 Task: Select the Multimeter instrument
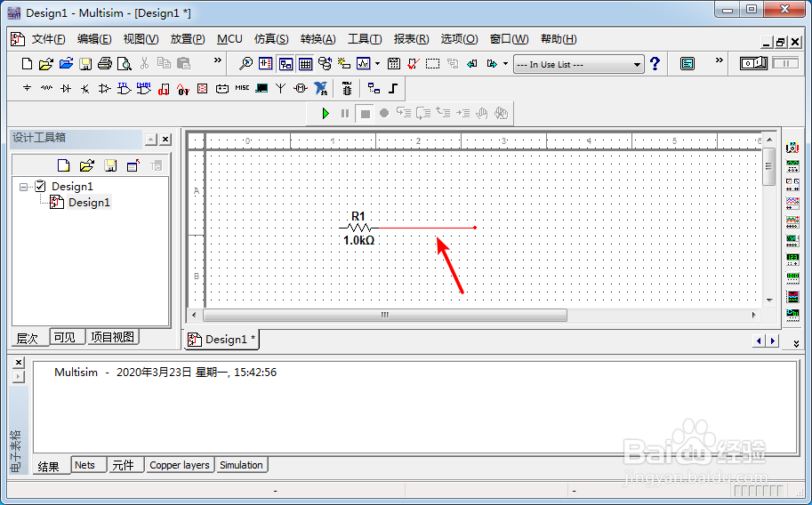(x=792, y=148)
